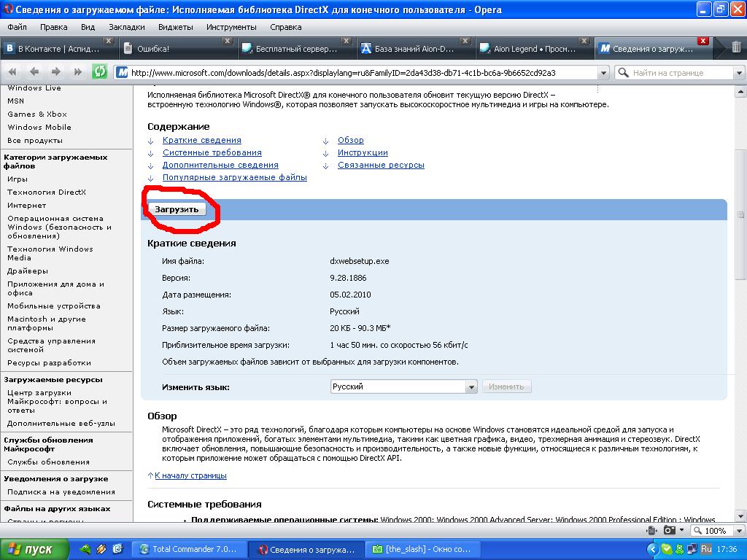Click the URL address field
The image size is (747, 560).
[x=363, y=73]
